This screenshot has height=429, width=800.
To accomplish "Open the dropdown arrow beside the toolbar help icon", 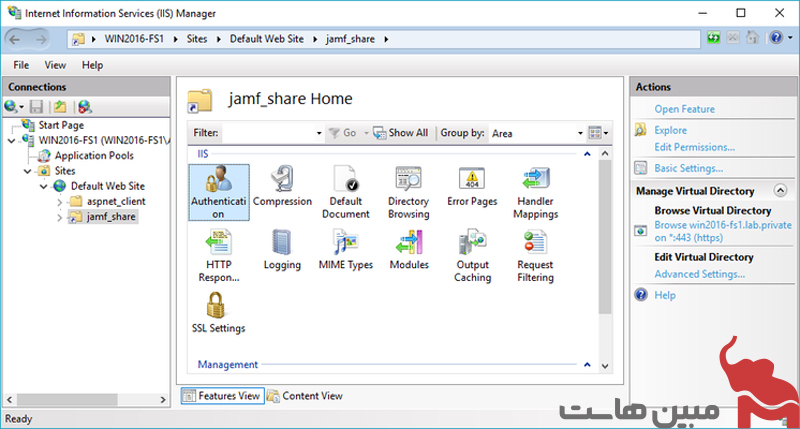I will coord(790,38).
